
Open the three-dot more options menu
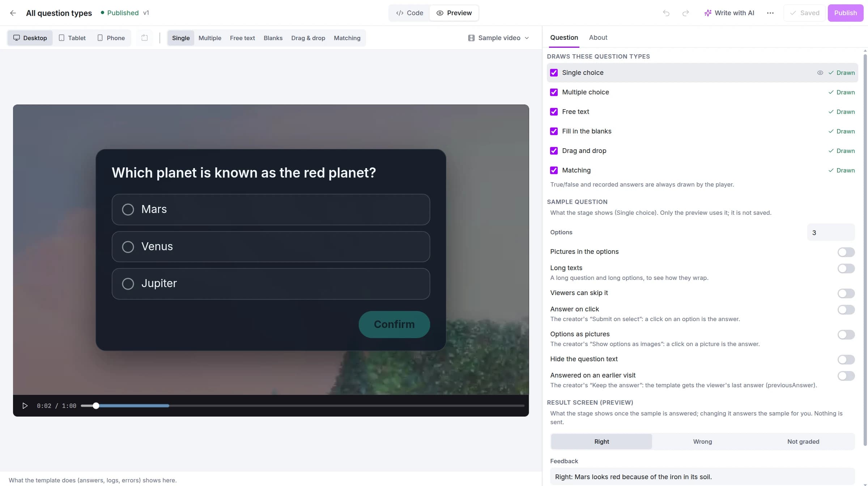point(770,13)
